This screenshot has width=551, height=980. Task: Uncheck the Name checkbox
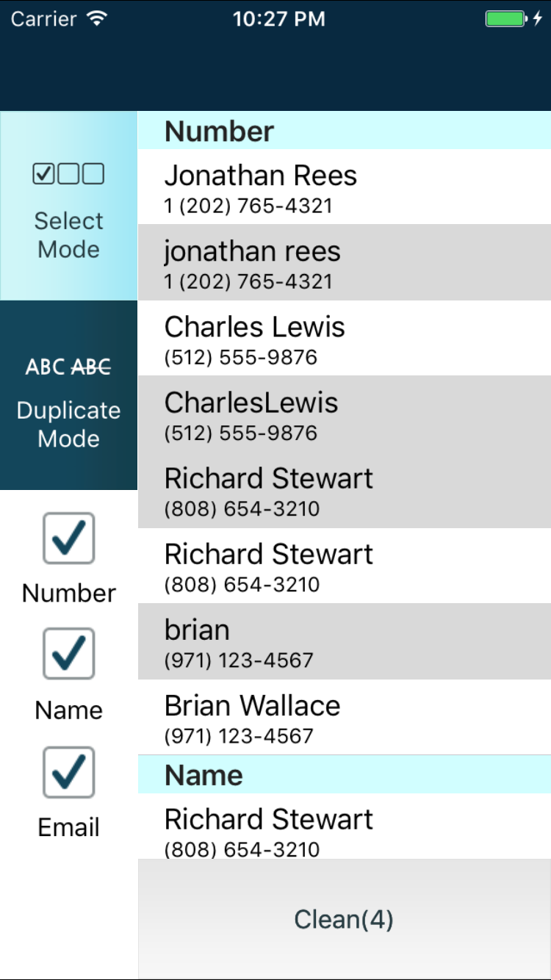(x=68, y=654)
